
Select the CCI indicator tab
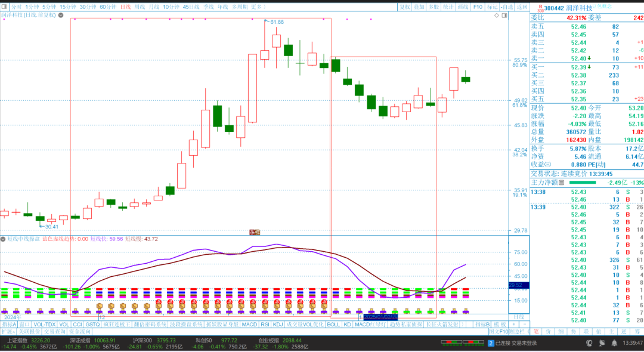coord(77,325)
